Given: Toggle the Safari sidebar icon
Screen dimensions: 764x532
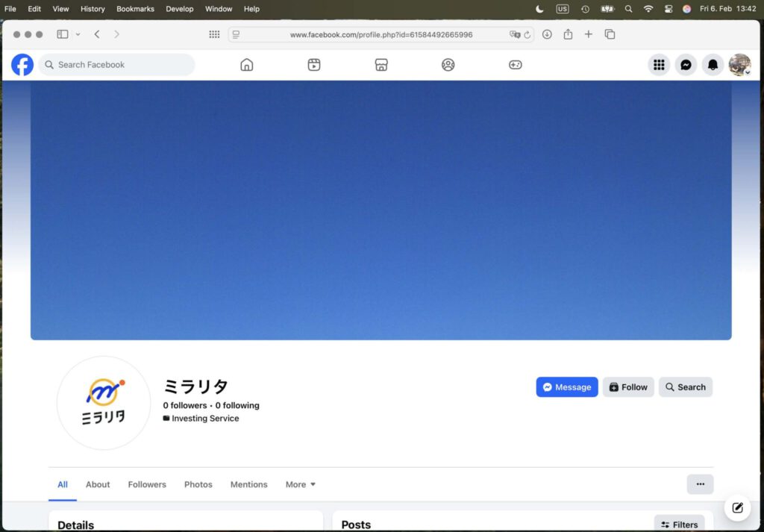Looking at the screenshot, I should tap(63, 34).
